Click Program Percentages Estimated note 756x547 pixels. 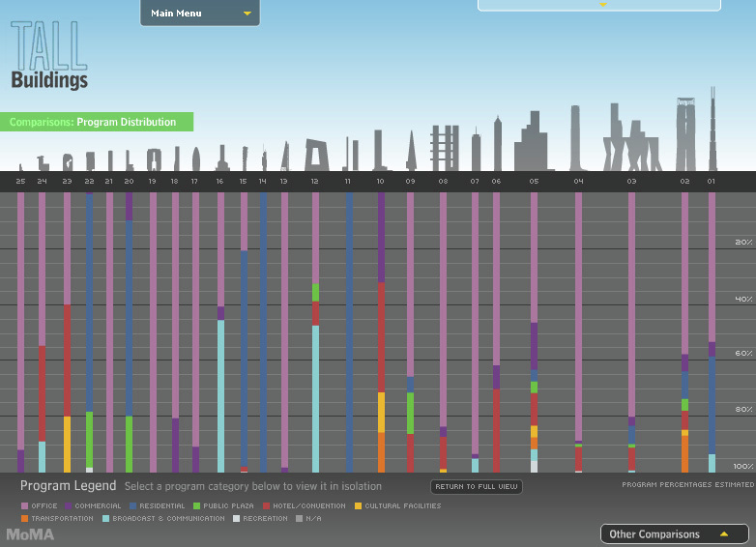click(x=687, y=484)
